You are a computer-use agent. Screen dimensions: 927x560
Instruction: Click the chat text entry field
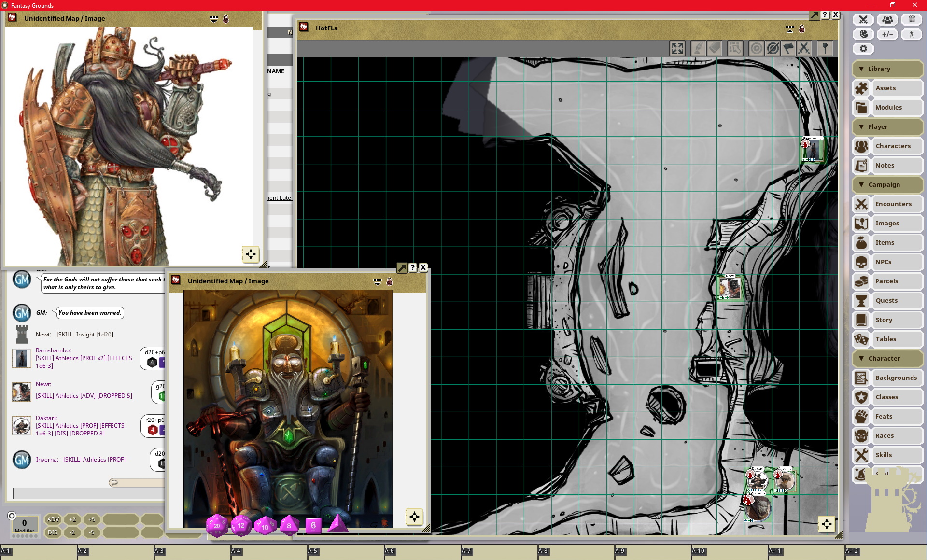point(89,493)
